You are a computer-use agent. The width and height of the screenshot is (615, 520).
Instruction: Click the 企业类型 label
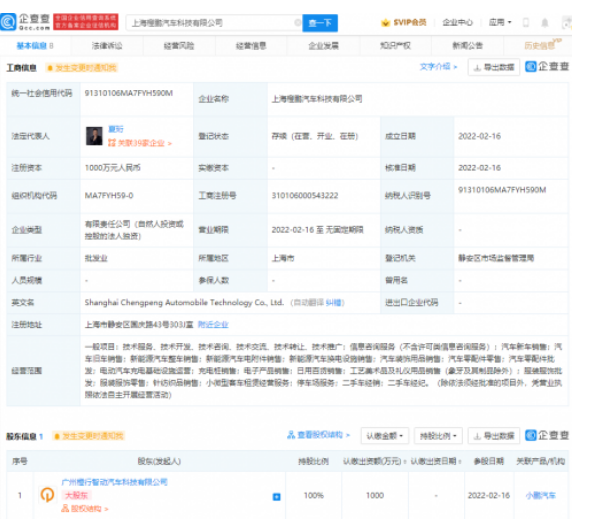coord(27,230)
